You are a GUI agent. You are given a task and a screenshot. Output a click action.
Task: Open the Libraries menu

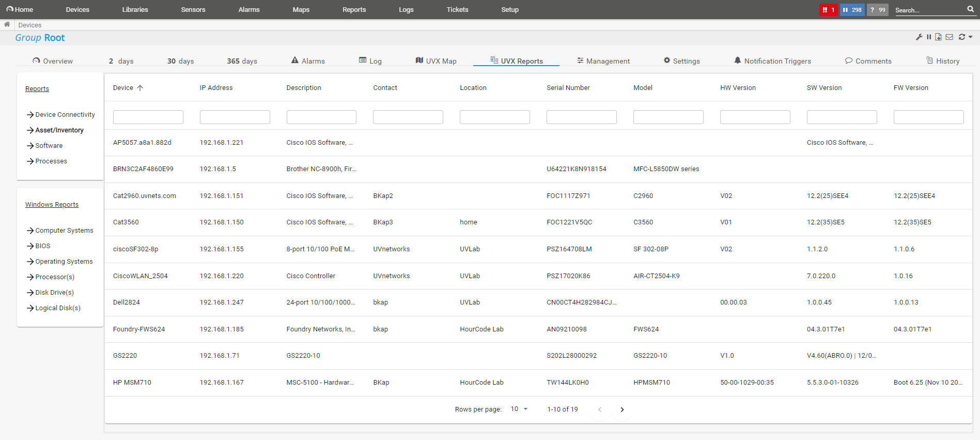135,9
